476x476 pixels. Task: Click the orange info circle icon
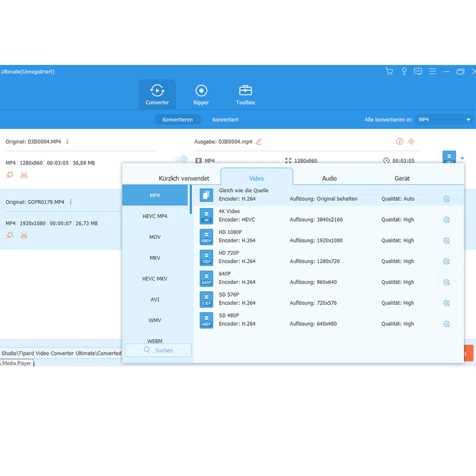[x=399, y=142]
